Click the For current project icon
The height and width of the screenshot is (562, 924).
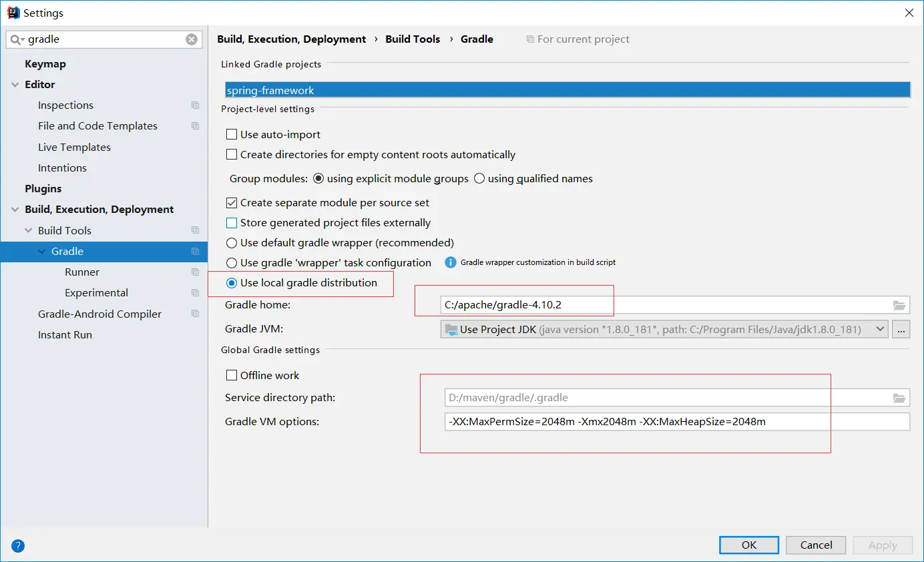(x=530, y=39)
